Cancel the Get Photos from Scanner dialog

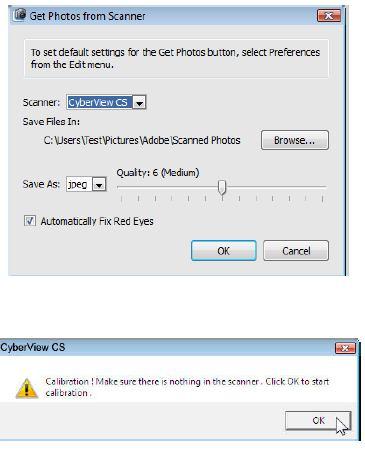(x=296, y=251)
